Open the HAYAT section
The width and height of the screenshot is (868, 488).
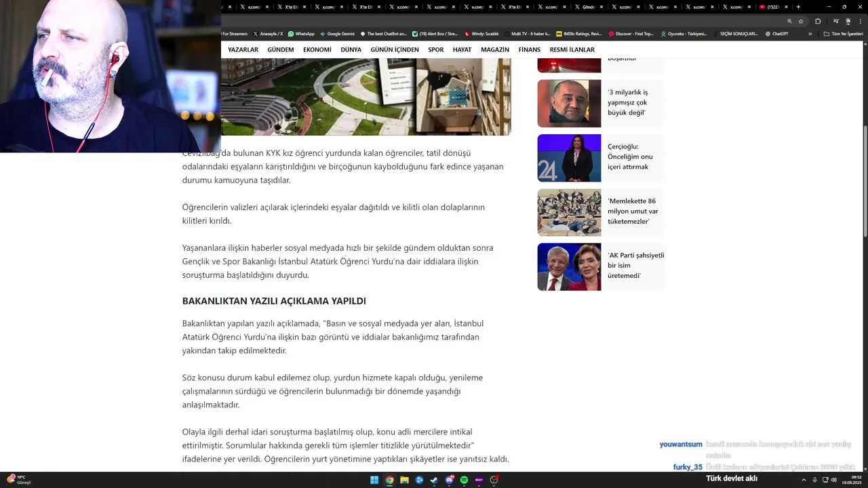click(462, 49)
